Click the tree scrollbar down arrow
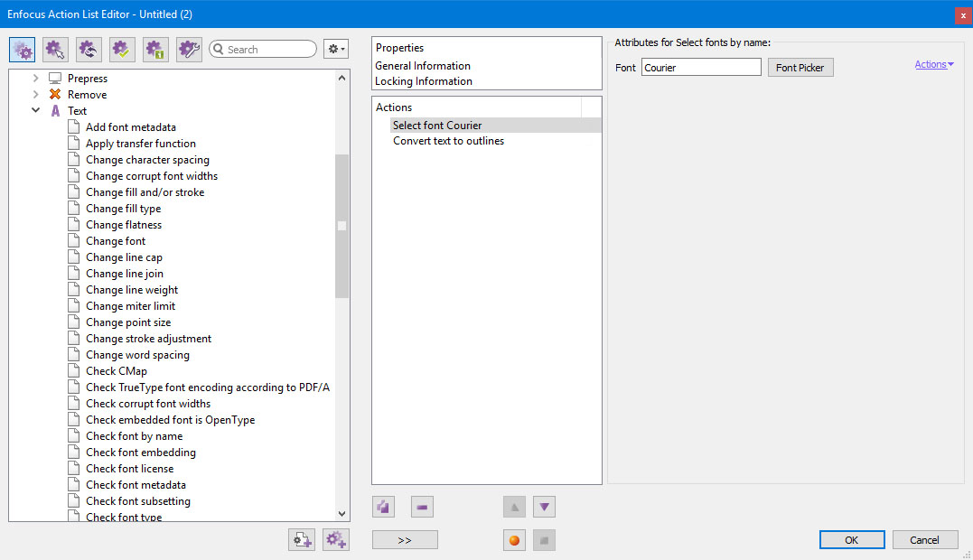 341,514
